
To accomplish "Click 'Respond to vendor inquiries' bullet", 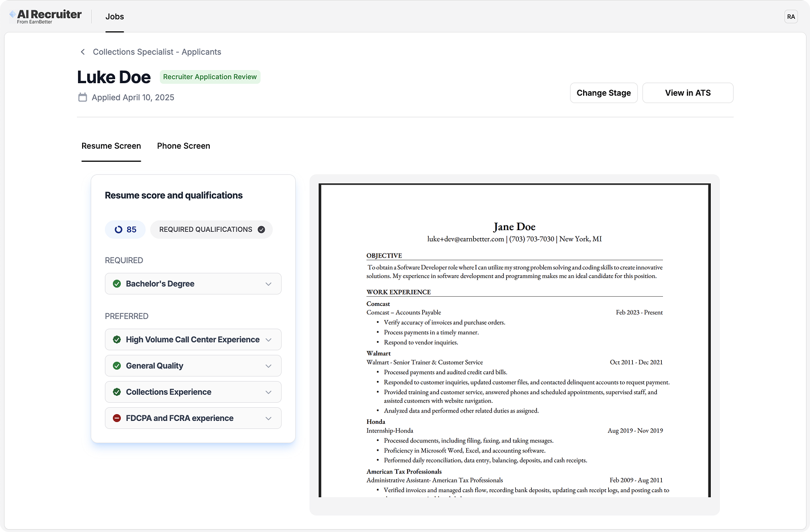I will (x=421, y=342).
